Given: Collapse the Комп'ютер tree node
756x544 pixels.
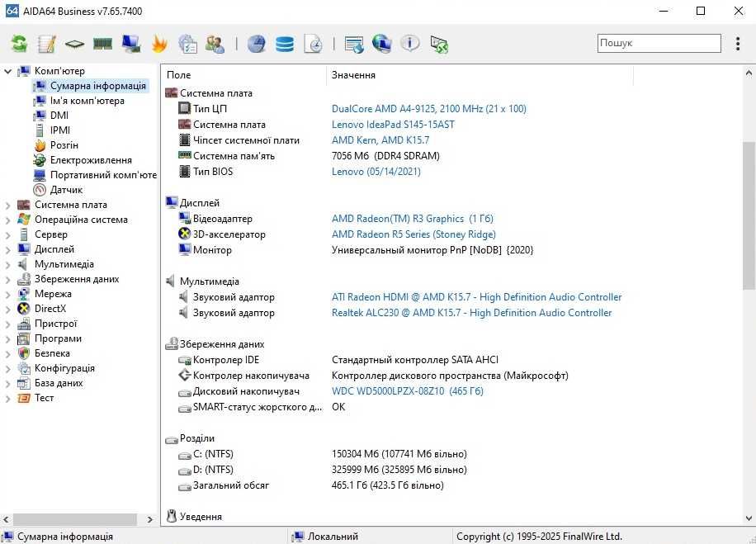Looking at the screenshot, I should click(x=7, y=71).
